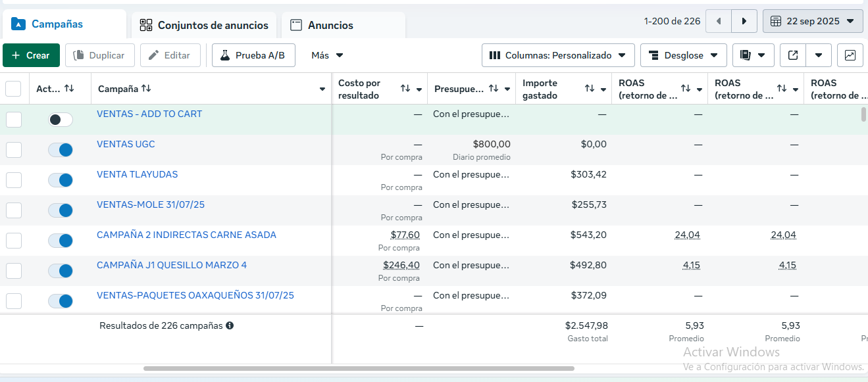Click the export icon
Image resolution: width=868 pixels, height=382 pixels.
coord(792,55)
